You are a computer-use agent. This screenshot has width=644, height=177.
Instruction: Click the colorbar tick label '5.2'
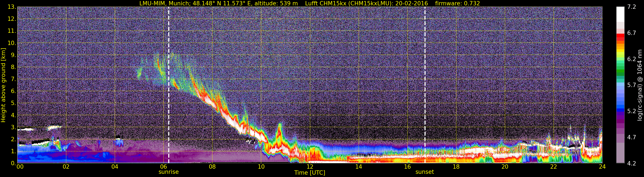point(632,111)
